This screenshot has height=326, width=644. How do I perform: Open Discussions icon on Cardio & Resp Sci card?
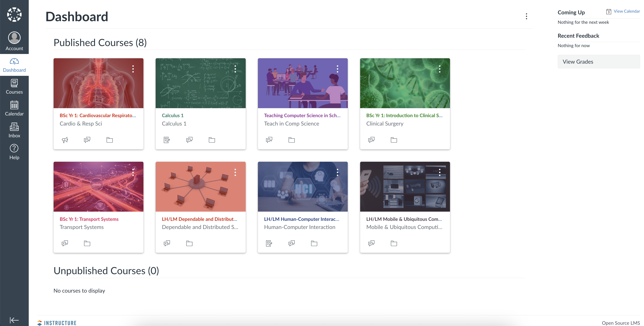pos(87,140)
